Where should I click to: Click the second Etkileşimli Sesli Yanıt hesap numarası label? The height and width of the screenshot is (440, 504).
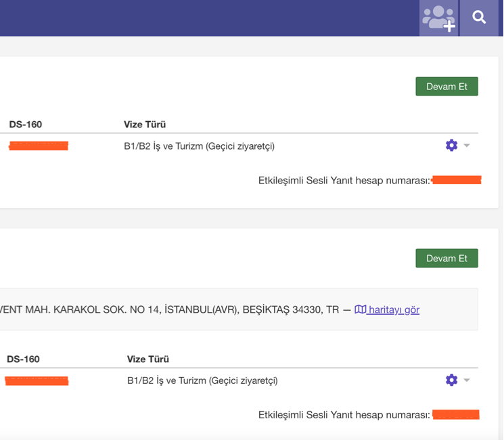(344, 415)
